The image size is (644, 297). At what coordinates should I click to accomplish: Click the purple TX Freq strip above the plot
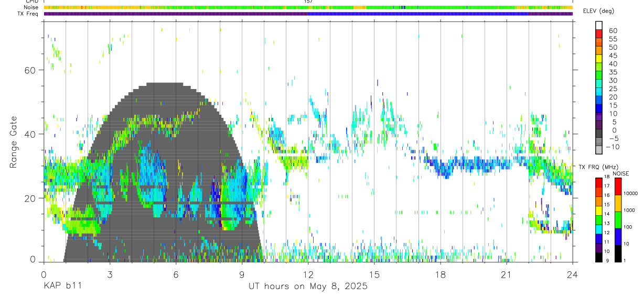[308, 14]
